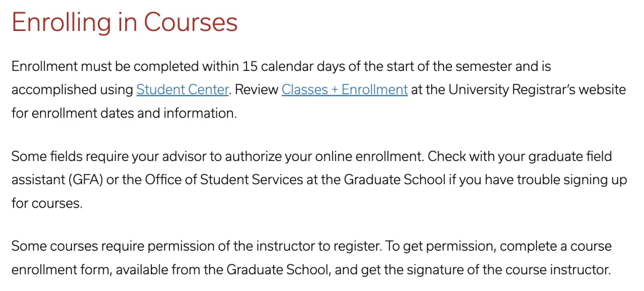The height and width of the screenshot is (291, 644).
Task: Click the word Courses in the heading
Action: coord(190,23)
